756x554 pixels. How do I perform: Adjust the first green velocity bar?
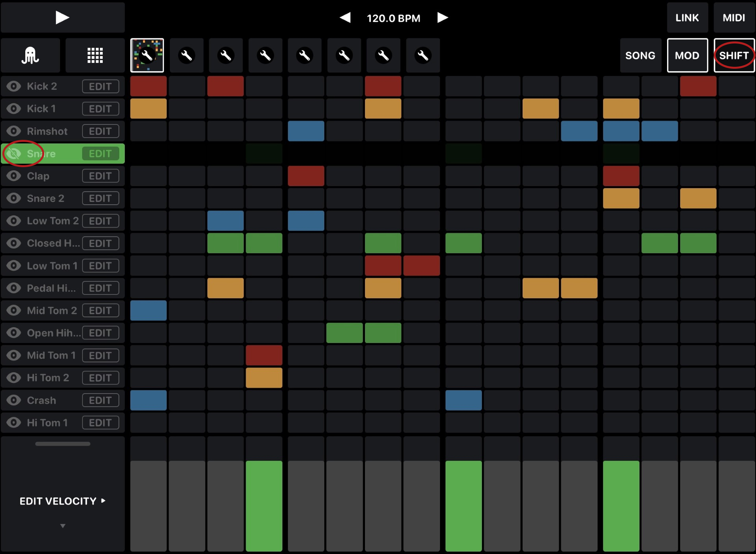tap(264, 506)
